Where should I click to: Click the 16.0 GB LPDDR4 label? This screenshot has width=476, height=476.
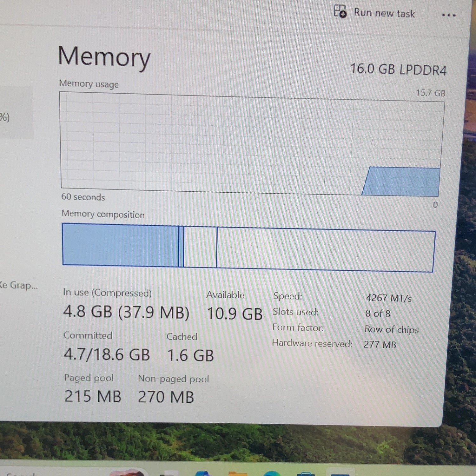[398, 69]
